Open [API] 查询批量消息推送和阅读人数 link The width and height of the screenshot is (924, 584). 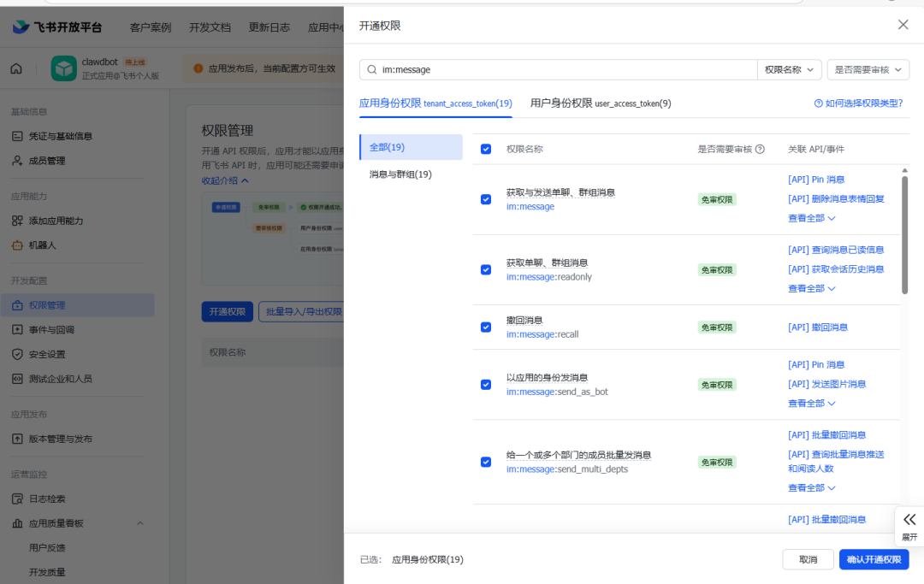(x=836, y=462)
